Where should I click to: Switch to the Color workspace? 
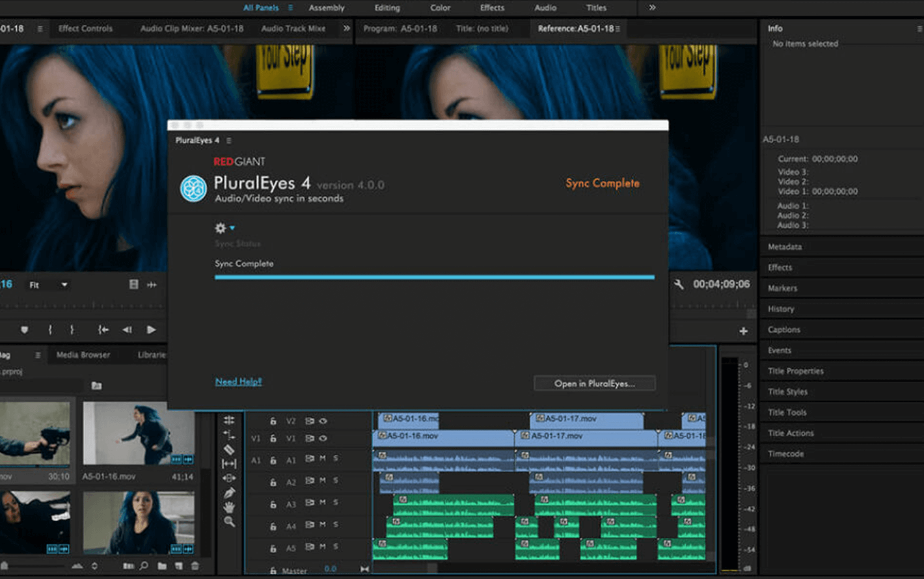coord(440,8)
